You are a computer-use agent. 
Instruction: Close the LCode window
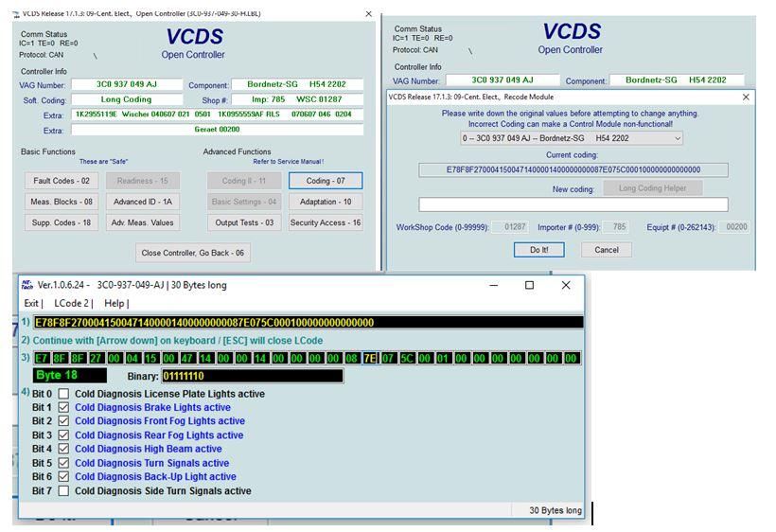(566, 285)
